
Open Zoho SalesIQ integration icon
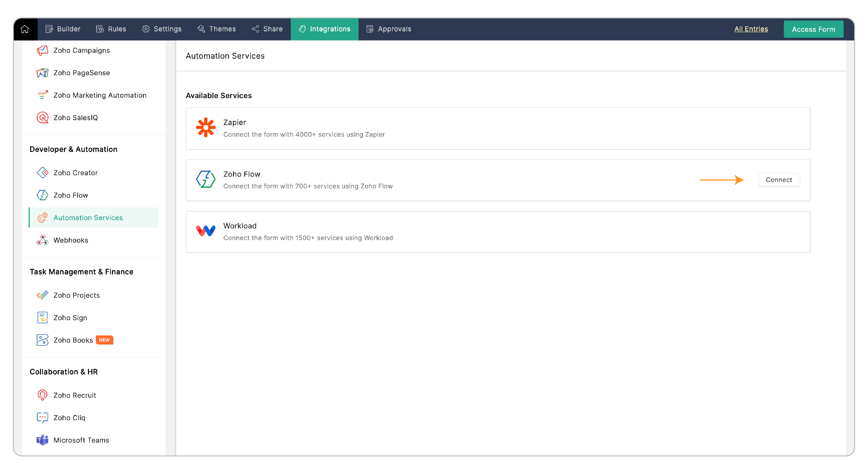42,118
